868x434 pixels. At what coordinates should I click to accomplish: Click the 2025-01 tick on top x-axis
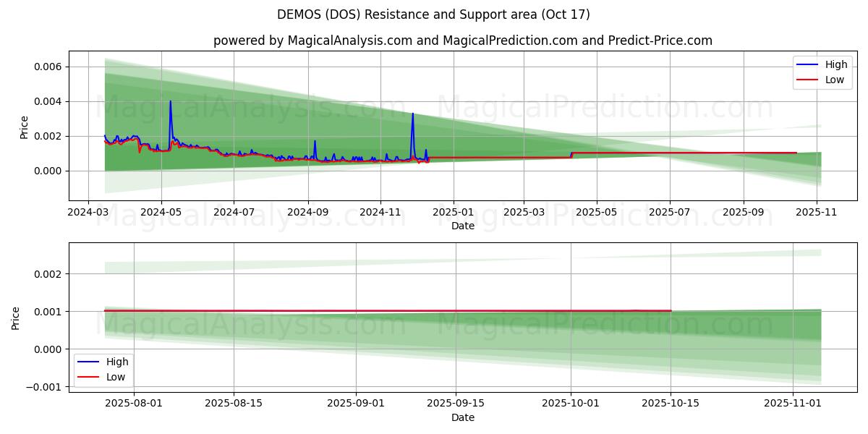pyautogui.click(x=453, y=213)
